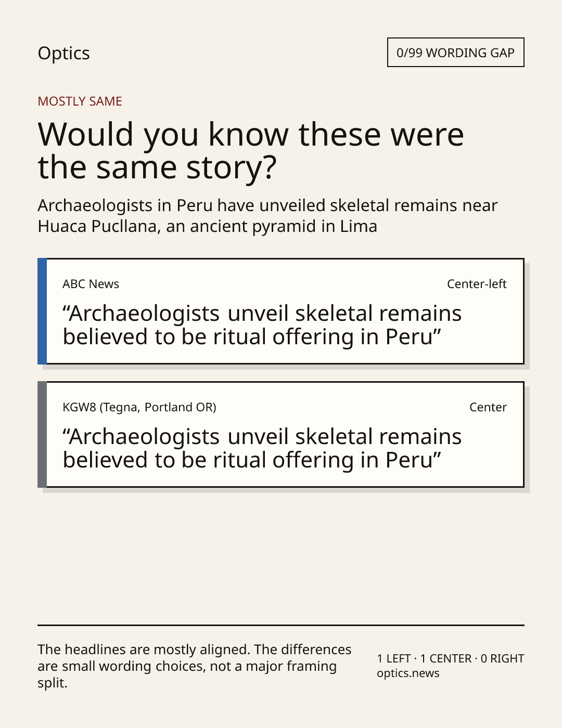Click the ABC News source name

pos(91,284)
